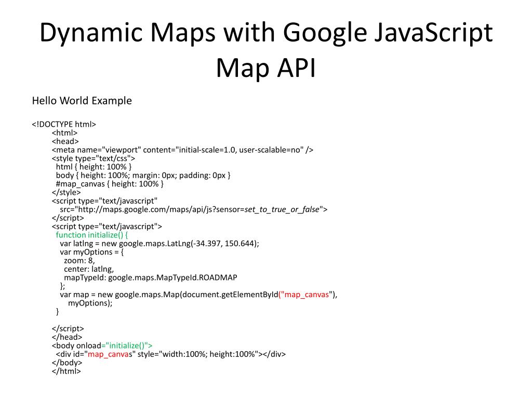Select the meta name="viewport" line
The image size is (532, 399).
pyautogui.click(x=182, y=150)
